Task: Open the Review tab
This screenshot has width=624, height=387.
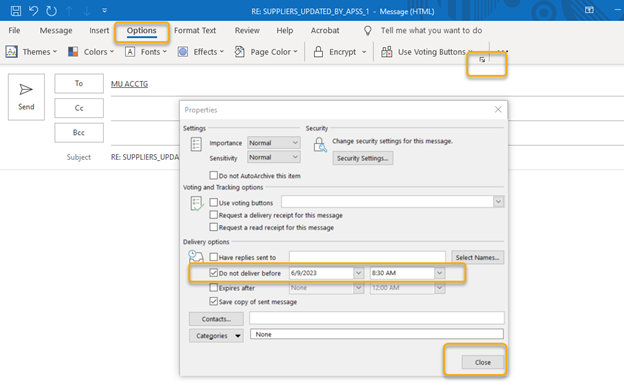Action: pos(247,30)
